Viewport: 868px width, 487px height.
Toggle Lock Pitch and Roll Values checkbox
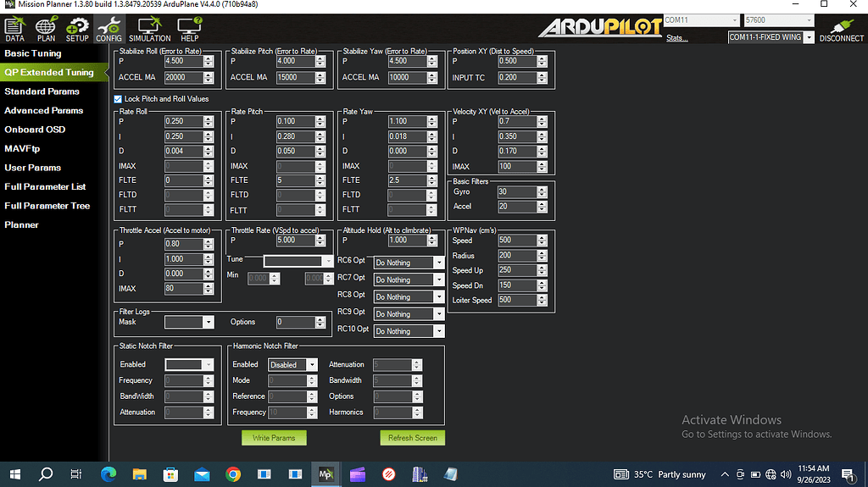click(118, 99)
